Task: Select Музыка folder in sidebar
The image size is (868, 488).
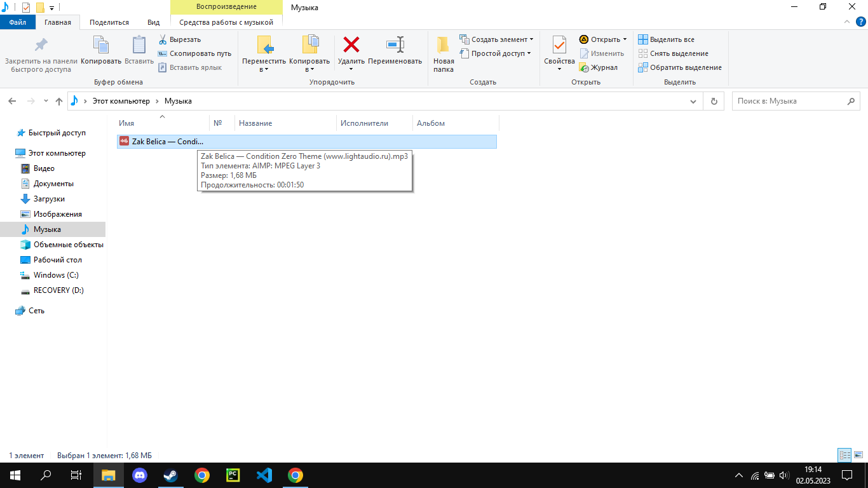Action: point(53,229)
